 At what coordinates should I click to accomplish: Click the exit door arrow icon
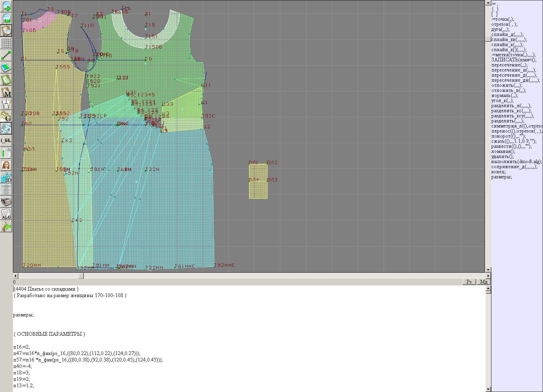[x=6, y=226]
